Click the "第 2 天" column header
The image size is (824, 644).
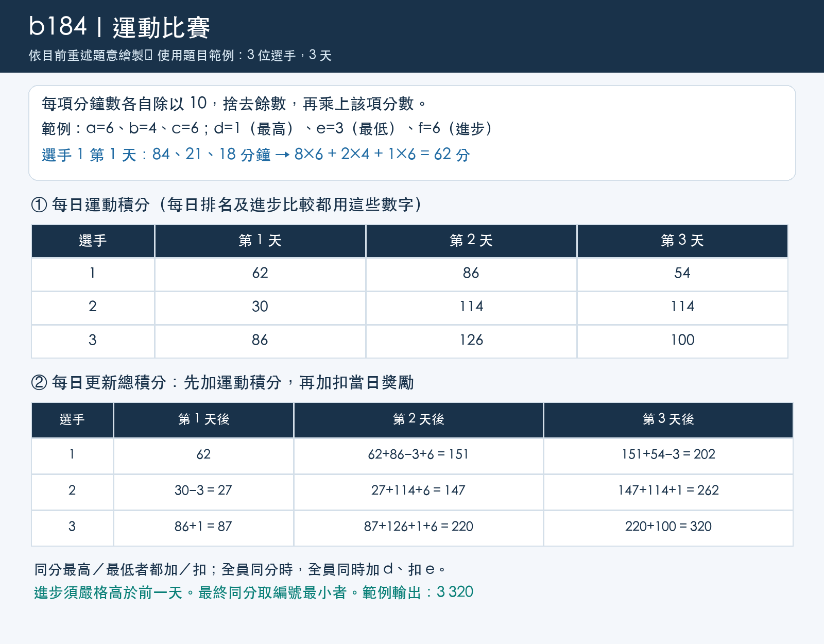(471, 241)
